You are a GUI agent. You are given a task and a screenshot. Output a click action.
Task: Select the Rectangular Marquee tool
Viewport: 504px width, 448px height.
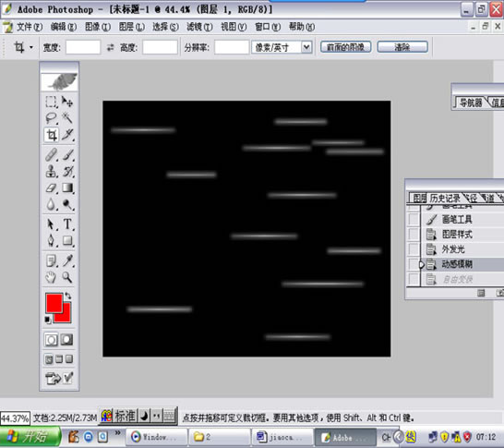51,102
